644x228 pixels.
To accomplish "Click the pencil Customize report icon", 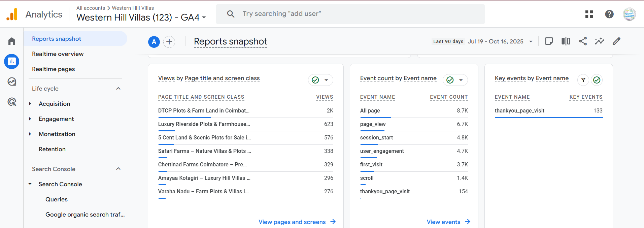I will (616, 41).
